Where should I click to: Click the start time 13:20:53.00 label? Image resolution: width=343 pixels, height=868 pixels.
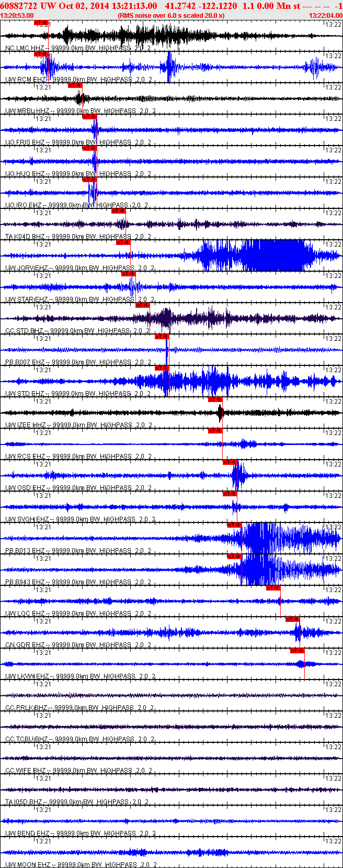17,16
